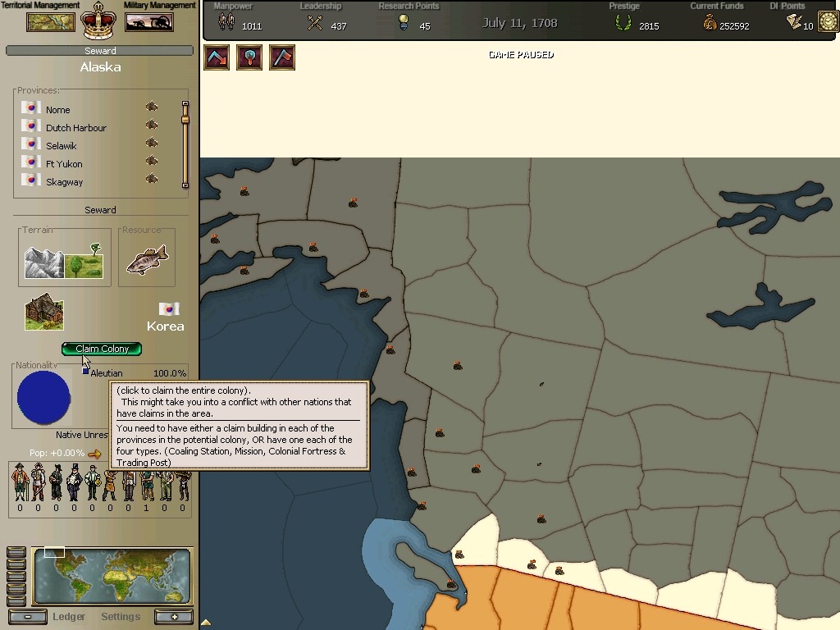Click the flag beside Skagway

click(31, 180)
